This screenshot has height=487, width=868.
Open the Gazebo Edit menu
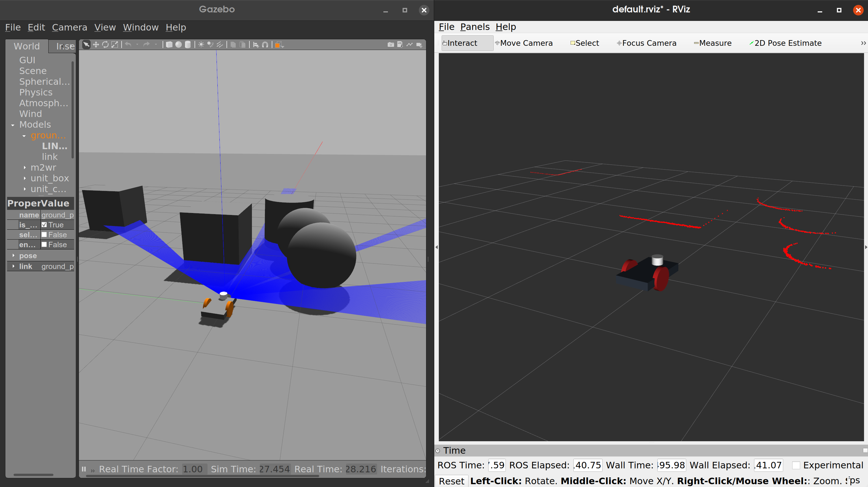tap(36, 27)
